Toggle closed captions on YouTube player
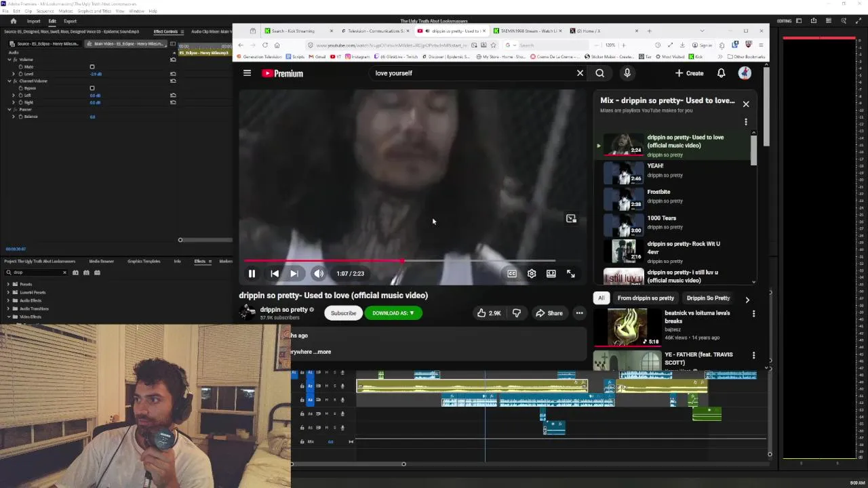Viewport: 868px width, 488px height. [512, 274]
